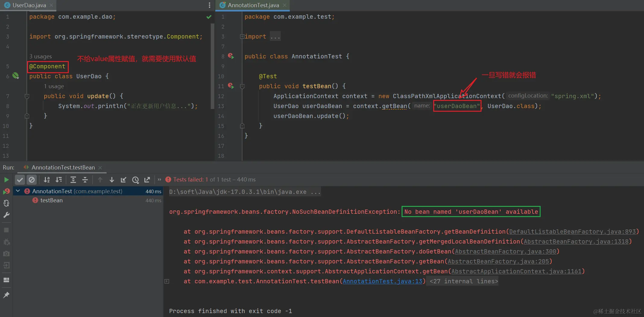Click green inspection checkmark in UserDao editor
The width and height of the screenshot is (644, 317).
(x=209, y=17)
